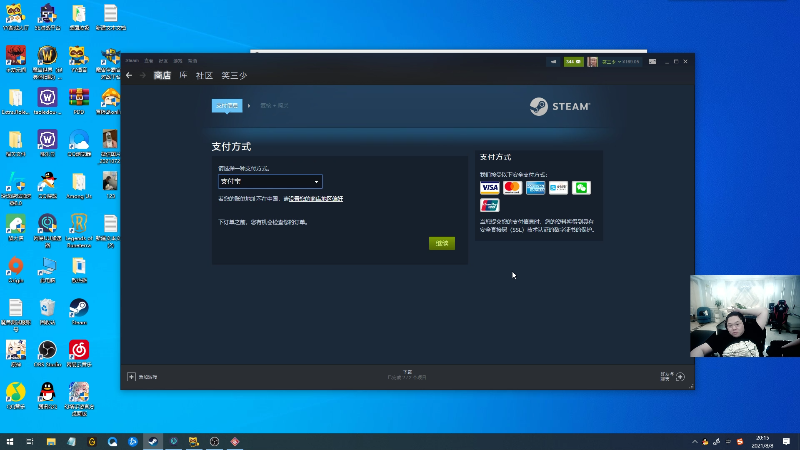800x450 pixels.
Task: Switch to Big Picture mode icon
Action: [x=653, y=62]
